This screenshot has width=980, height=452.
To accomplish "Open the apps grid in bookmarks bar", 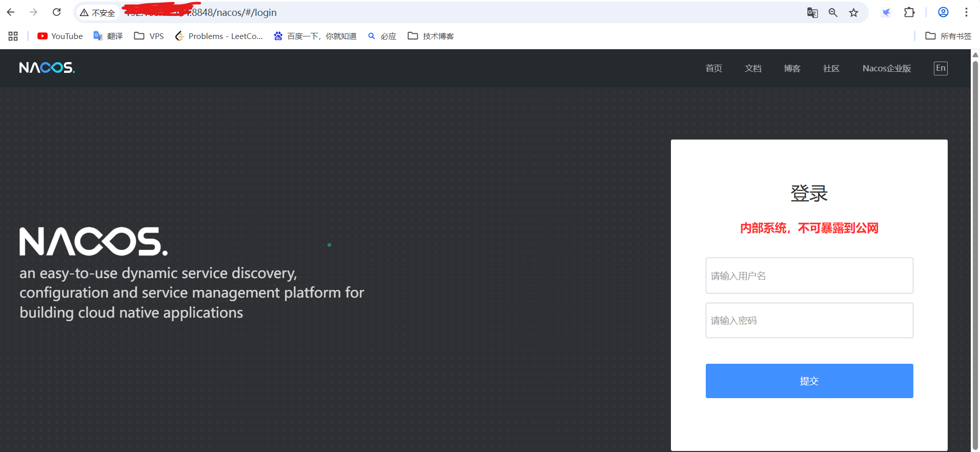I will (13, 36).
